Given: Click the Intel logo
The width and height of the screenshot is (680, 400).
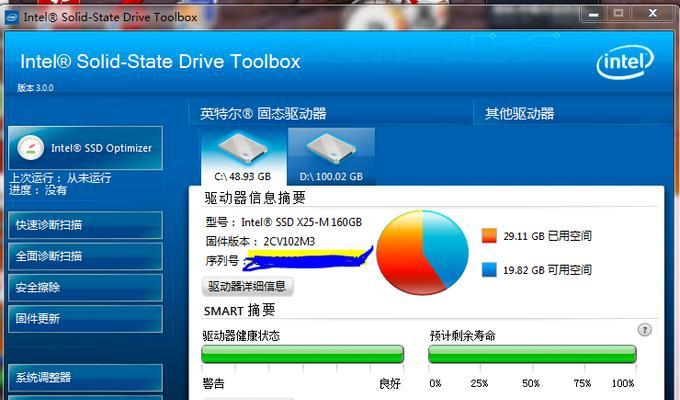Looking at the screenshot, I should coord(625,62).
